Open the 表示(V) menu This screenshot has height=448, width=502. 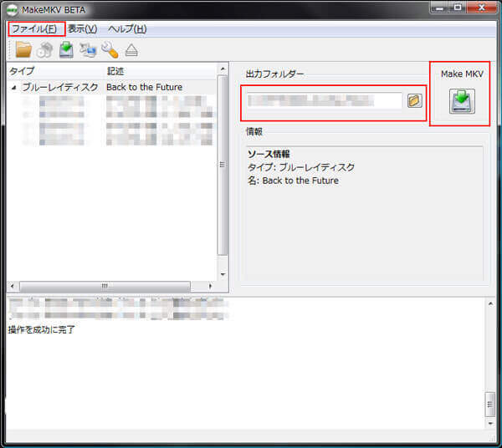click(x=83, y=29)
